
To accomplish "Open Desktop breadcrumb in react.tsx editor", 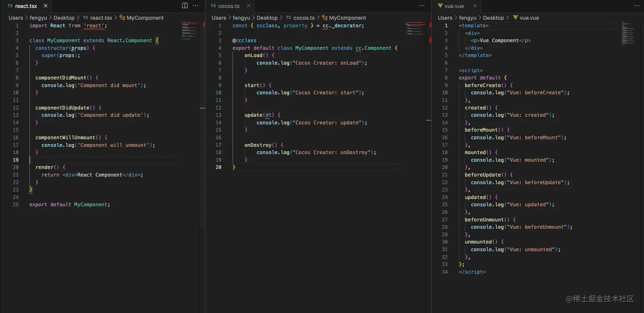I will [64, 18].
